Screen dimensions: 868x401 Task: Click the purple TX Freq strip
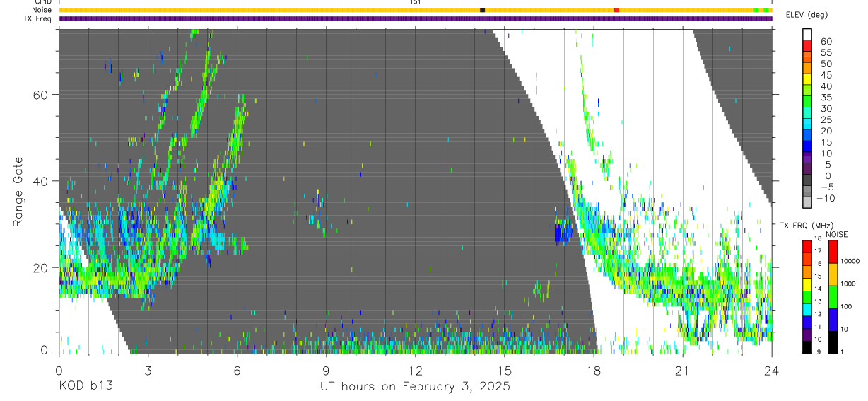(416, 18)
